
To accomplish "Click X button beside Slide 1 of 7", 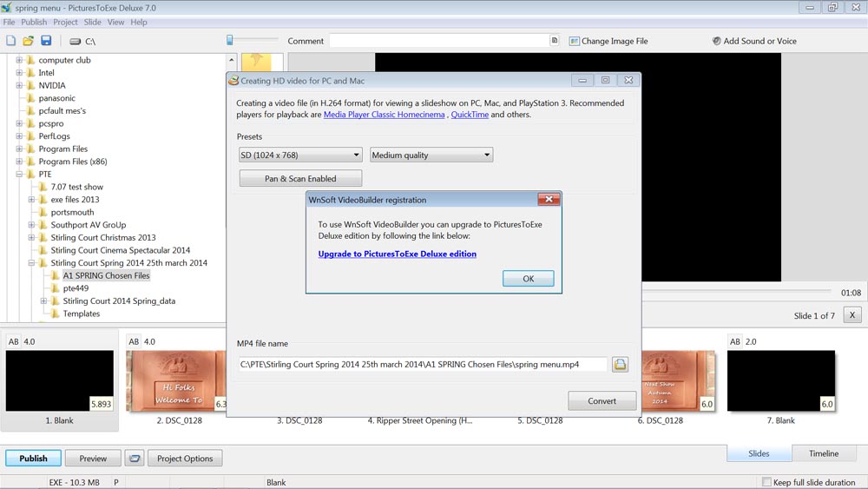I will click(x=852, y=315).
